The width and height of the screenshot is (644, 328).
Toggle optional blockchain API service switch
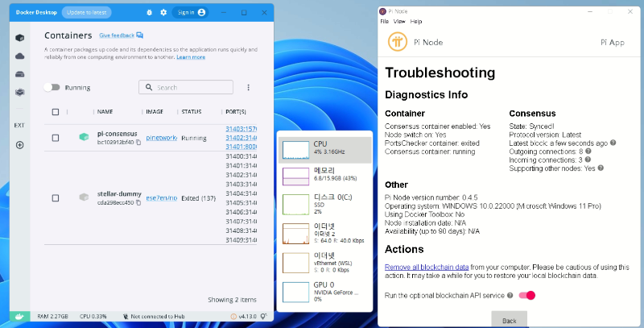coord(527,295)
